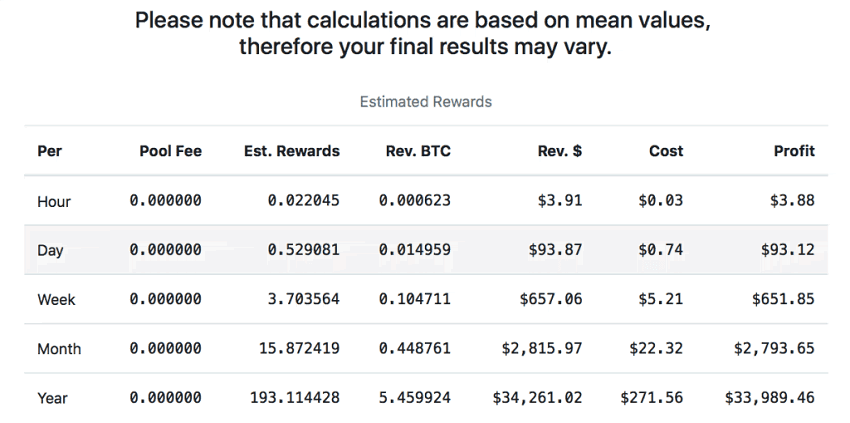850x423 pixels.
Task: Click the Rev. $ column header
Action: (x=561, y=151)
